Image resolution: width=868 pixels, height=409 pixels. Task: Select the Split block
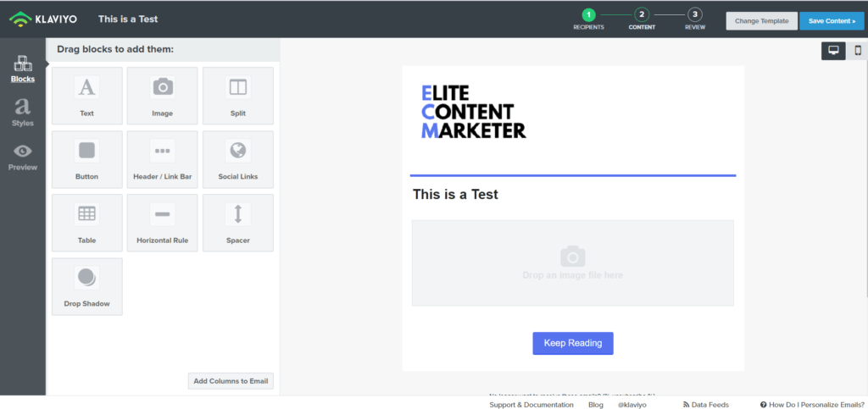coord(238,97)
